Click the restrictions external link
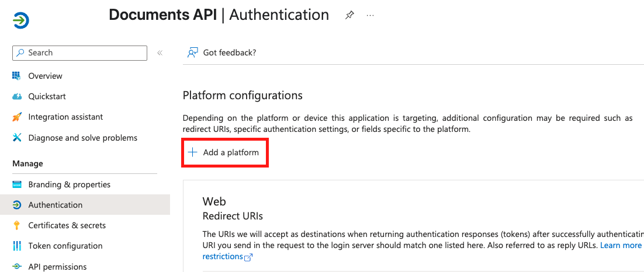644x272 pixels. point(223,256)
